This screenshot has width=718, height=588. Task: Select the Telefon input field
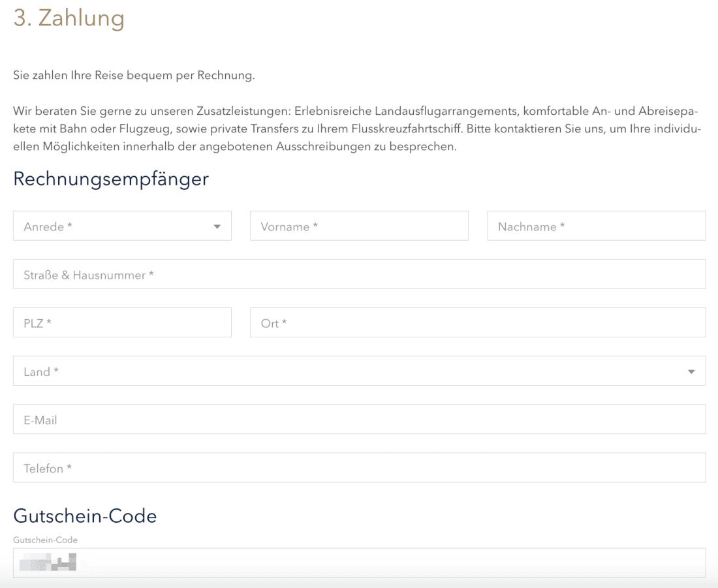[x=359, y=467]
